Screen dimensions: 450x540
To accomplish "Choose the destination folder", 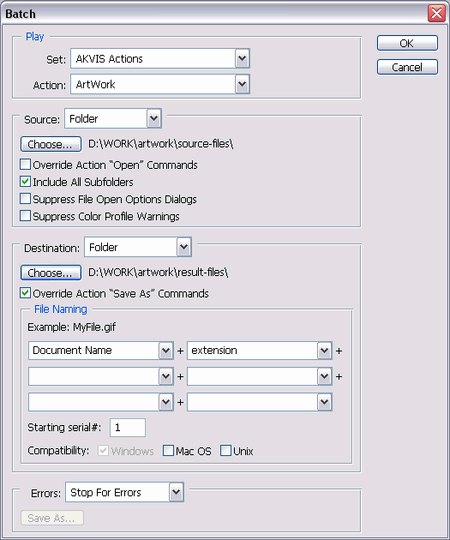I will [51, 272].
